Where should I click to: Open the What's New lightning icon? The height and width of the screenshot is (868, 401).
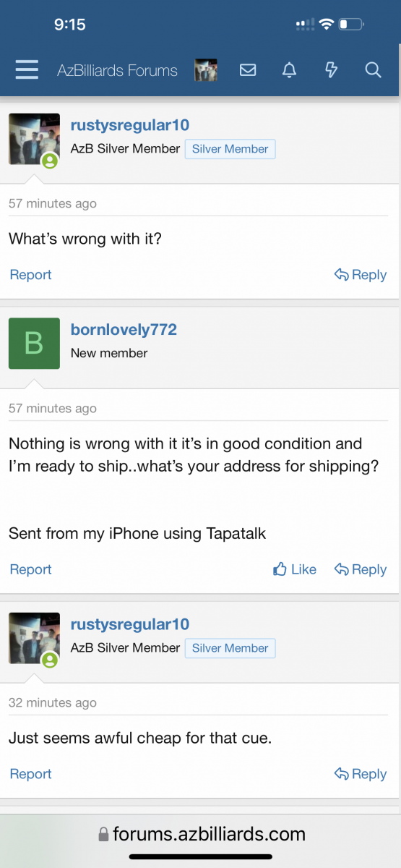tap(331, 70)
